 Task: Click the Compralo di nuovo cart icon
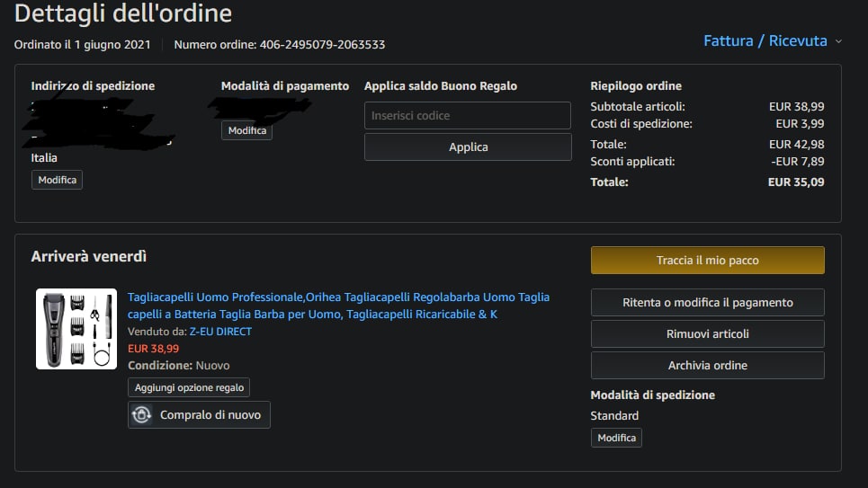click(x=141, y=414)
